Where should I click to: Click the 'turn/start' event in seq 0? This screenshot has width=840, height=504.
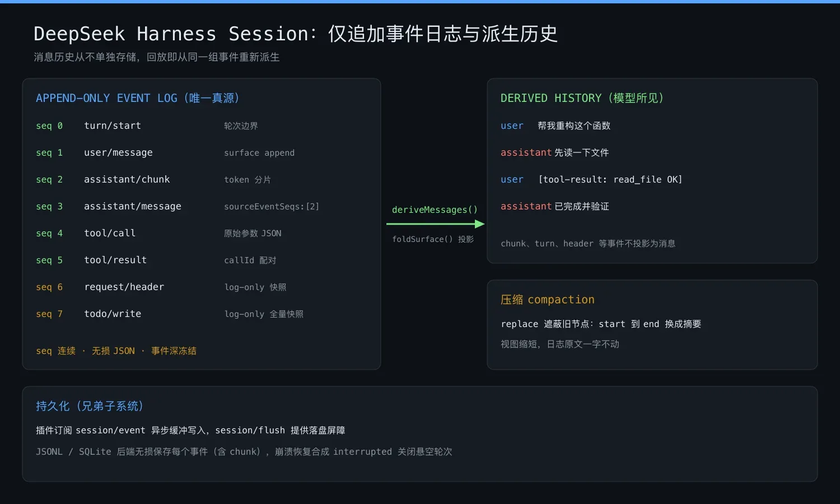point(113,126)
